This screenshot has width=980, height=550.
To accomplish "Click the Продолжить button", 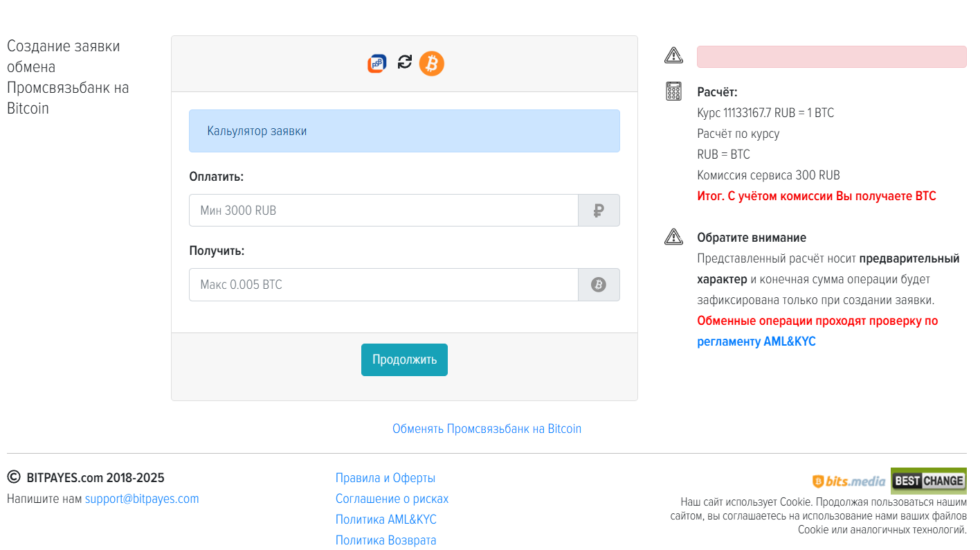I will (404, 360).
